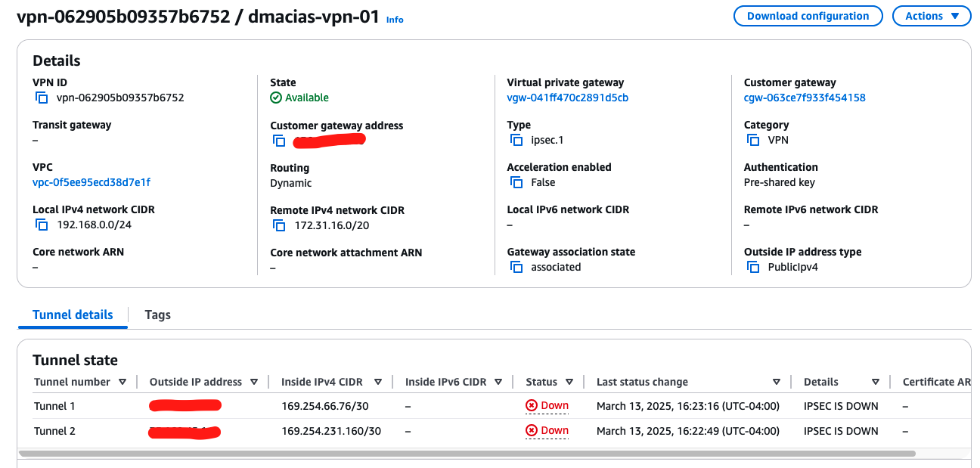The height and width of the screenshot is (468, 980).
Task: Select Tunnel 1 IPSEC IS DOWN details
Action: pyautogui.click(x=841, y=406)
